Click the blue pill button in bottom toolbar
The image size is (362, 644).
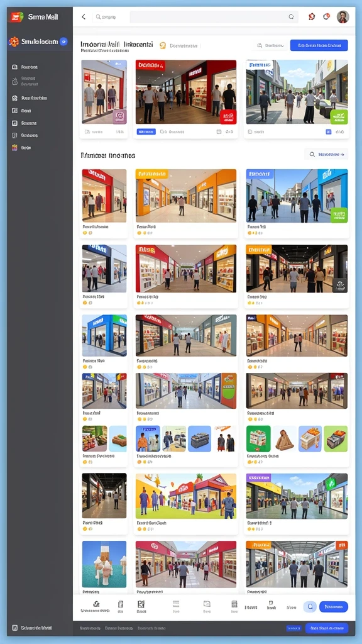(334, 606)
